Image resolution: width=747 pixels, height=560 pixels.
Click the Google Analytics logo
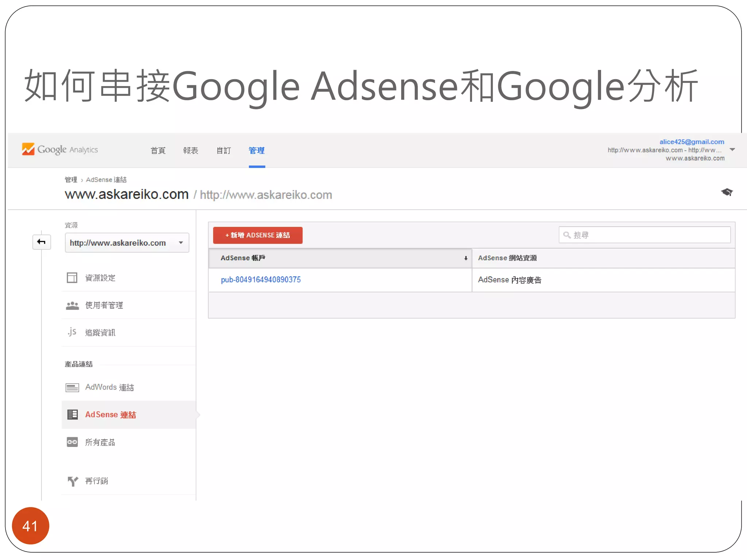coord(60,149)
